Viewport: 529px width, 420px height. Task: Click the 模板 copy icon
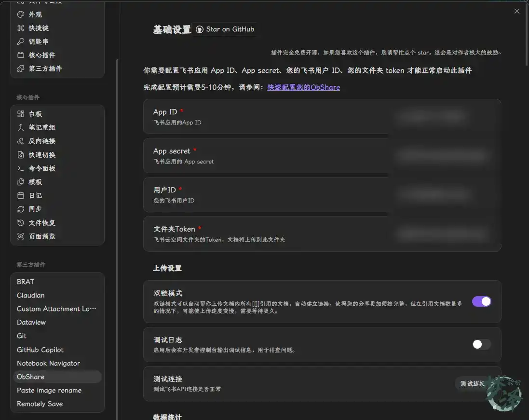21,182
